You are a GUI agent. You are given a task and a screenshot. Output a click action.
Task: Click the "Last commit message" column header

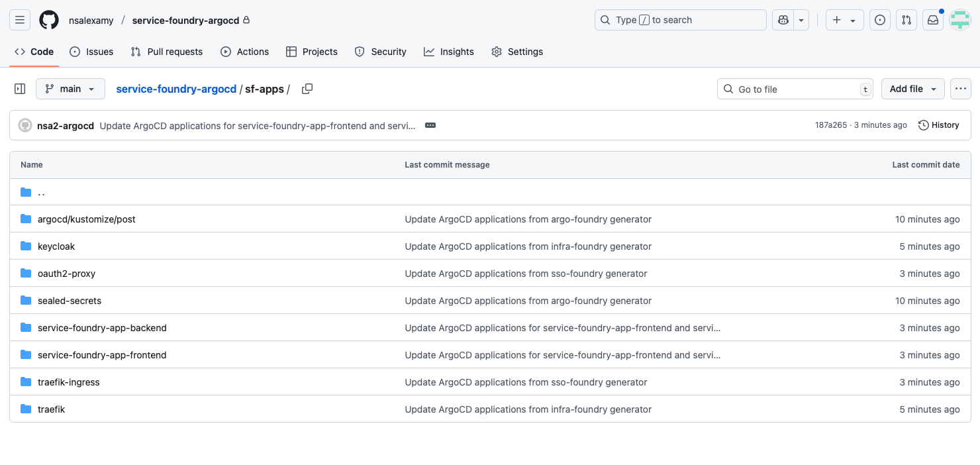pyautogui.click(x=448, y=165)
